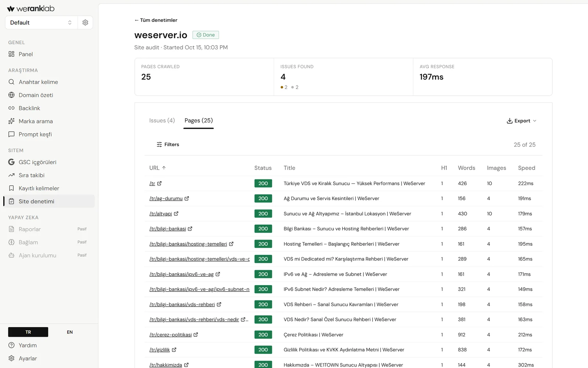Go to Anahtar kelime page

(49, 82)
